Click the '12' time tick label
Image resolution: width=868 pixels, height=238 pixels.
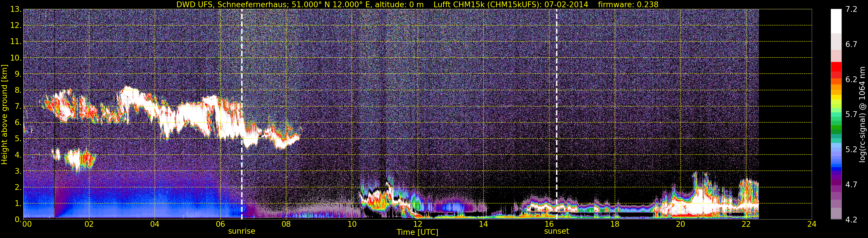click(x=417, y=224)
